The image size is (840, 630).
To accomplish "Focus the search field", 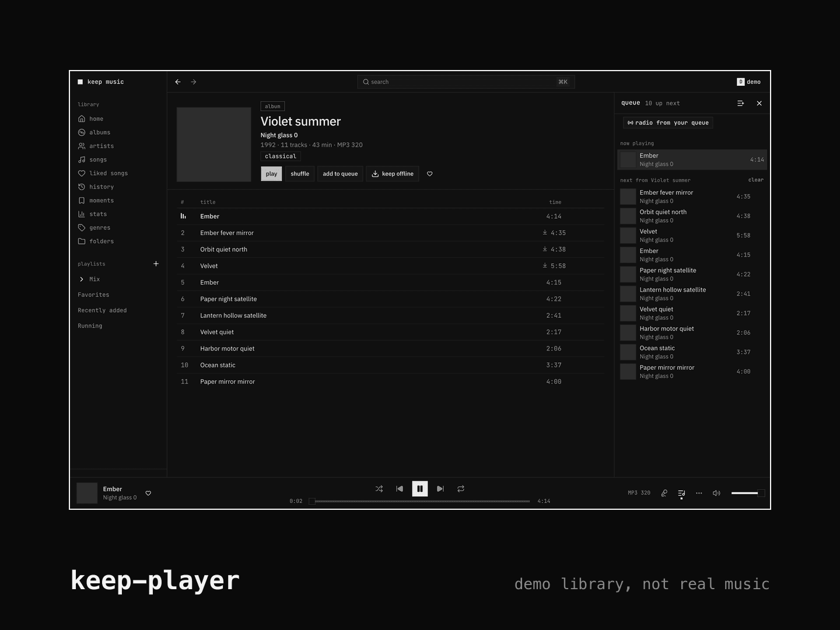I will [466, 82].
